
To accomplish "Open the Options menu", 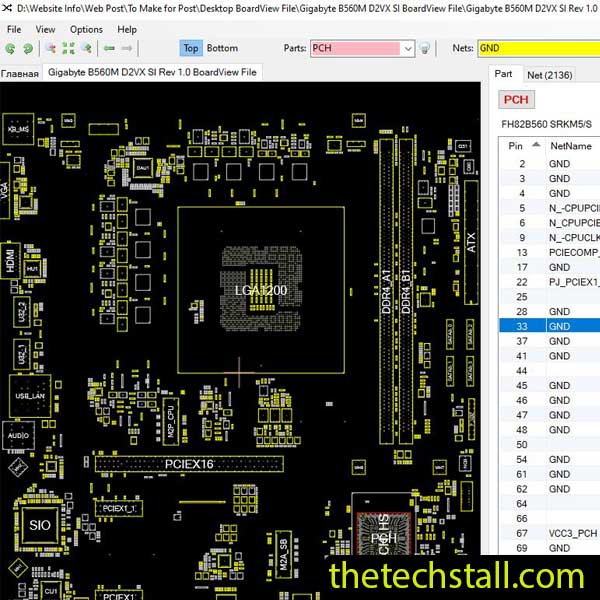I will click(x=86, y=29).
